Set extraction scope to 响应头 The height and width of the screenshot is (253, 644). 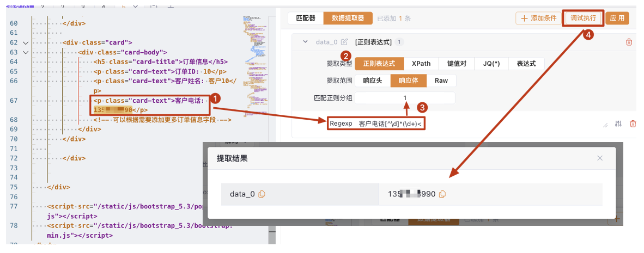(373, 81)
